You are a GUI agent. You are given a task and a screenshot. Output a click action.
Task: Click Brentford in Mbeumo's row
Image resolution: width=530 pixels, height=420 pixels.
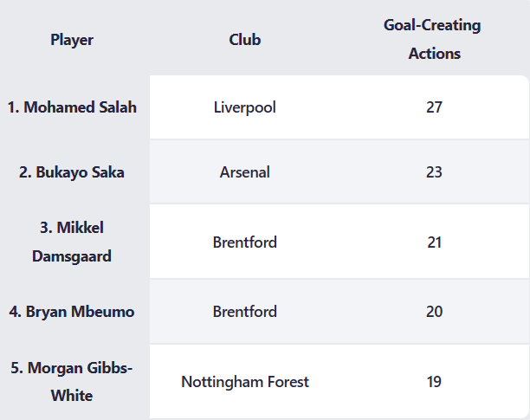point(245,312)
